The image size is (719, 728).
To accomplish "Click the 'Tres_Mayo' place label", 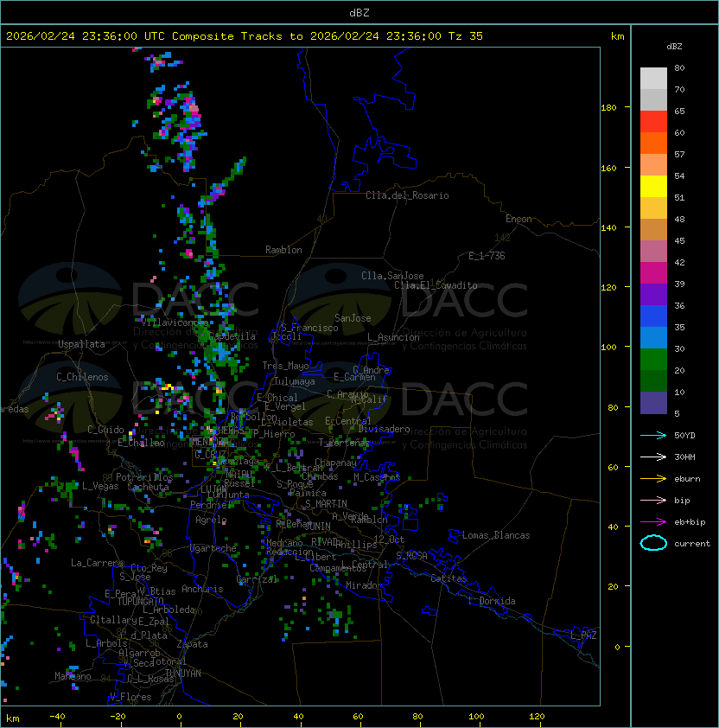I will 285,366.
